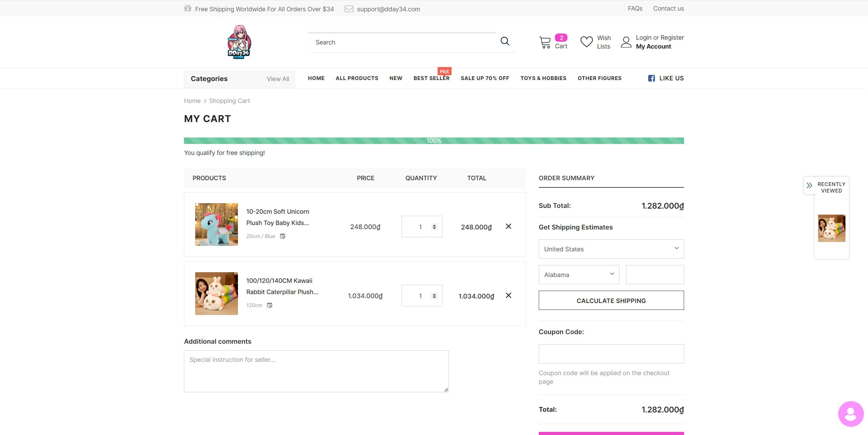
Task: Remove the Unicorn Plush Toy item
Action: [508, 226]
